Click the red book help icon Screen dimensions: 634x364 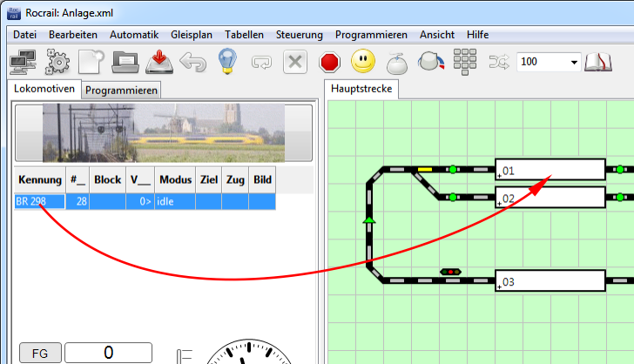tap(599, 62)
